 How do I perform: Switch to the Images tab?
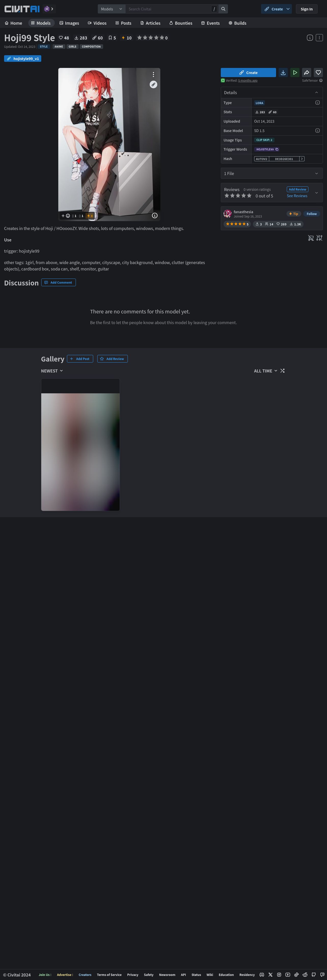point(69,23)
